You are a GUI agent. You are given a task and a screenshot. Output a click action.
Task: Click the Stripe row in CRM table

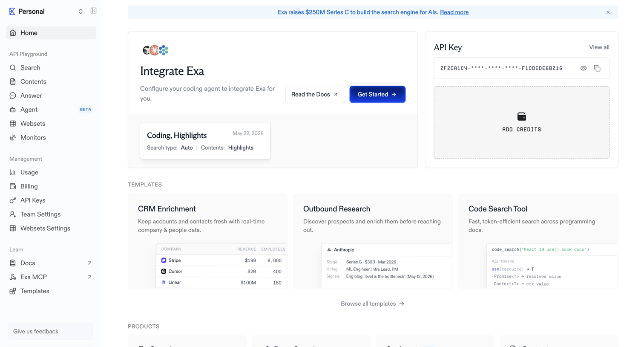click(x=221, y=260)
